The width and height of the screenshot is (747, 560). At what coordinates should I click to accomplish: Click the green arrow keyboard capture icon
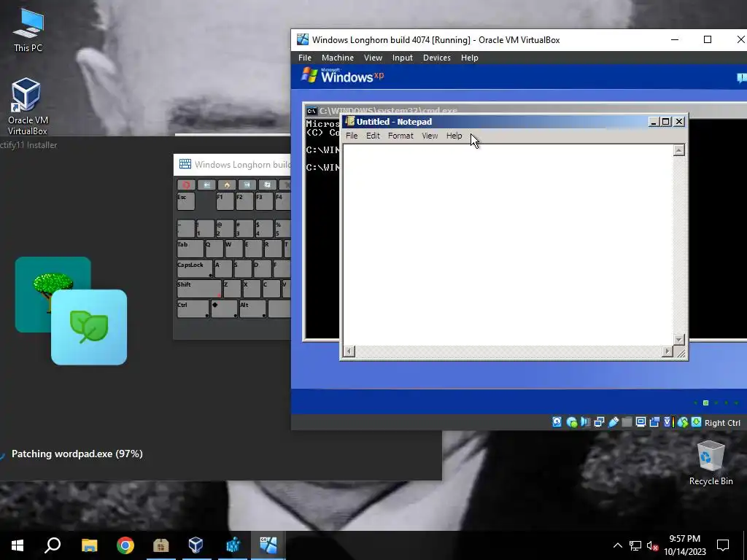[x=696, y=422]
